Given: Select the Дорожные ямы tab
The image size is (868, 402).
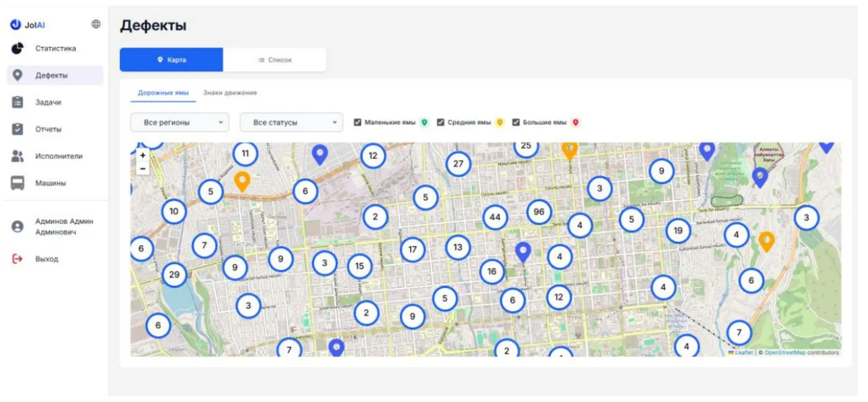Looking at the screenshot, I should (163, 93).
